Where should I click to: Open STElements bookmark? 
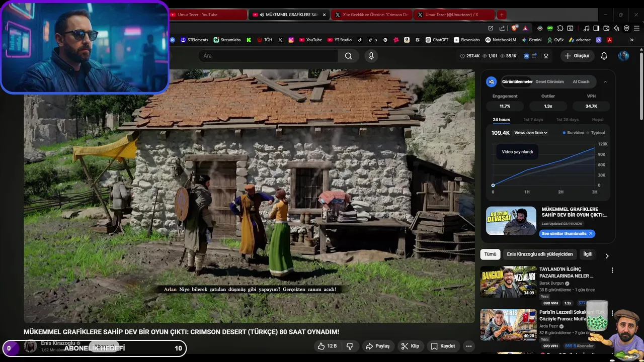click(194, 40)
